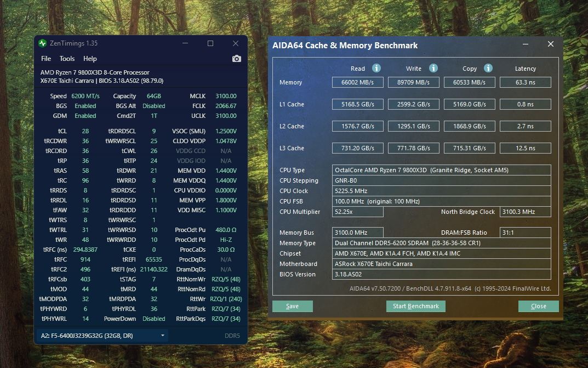Click the Cmd2T 1T value
Viewport: 588px width, 368px height.
pos(154,116)
